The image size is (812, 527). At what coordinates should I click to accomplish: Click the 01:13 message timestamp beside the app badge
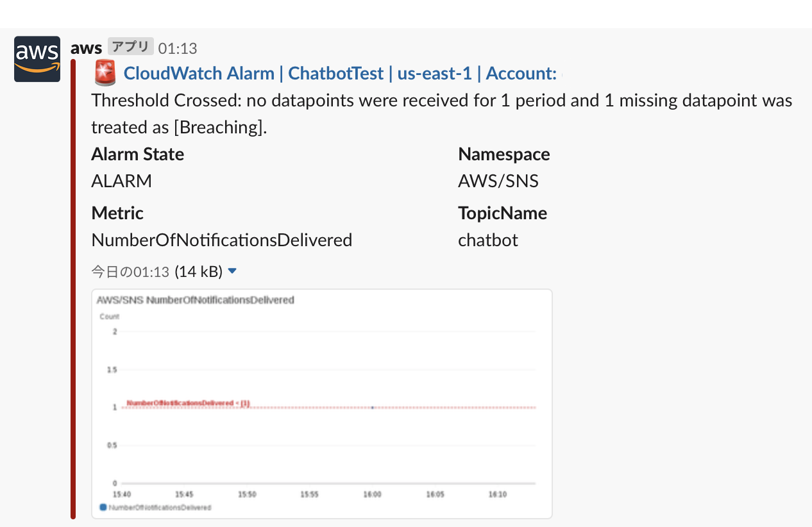[178, 48]
